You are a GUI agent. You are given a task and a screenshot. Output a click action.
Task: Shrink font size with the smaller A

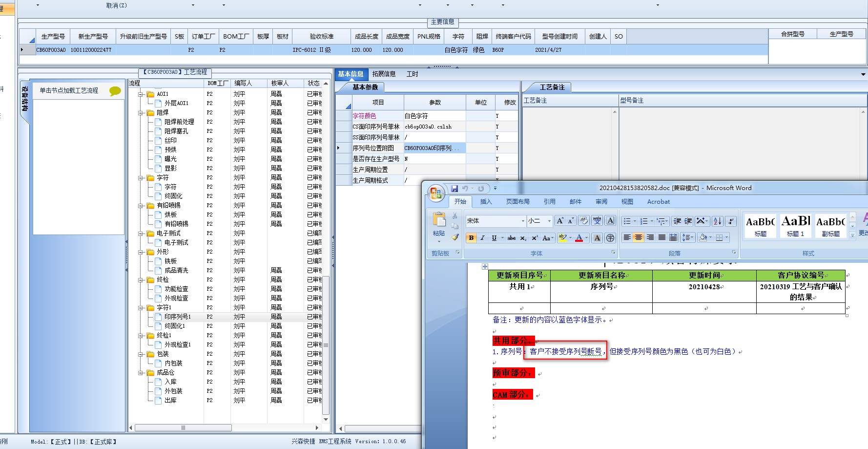(570, 221)
